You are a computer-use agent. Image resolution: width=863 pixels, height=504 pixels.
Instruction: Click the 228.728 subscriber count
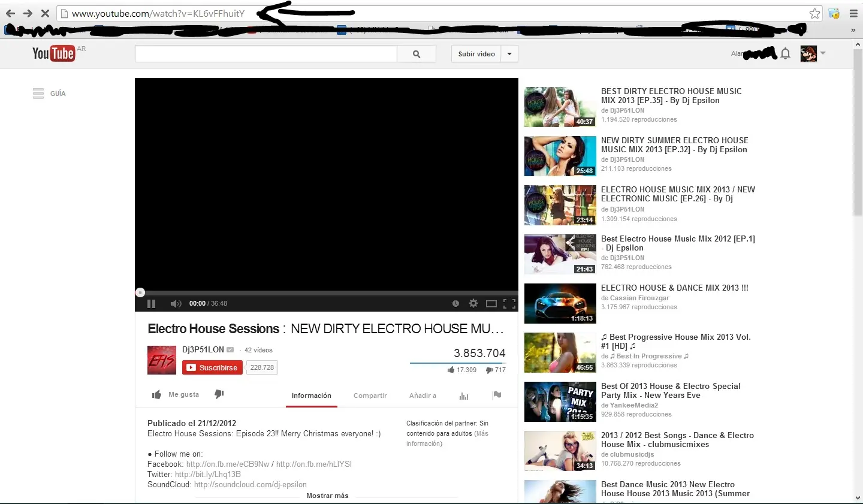[x=262, y=367]
